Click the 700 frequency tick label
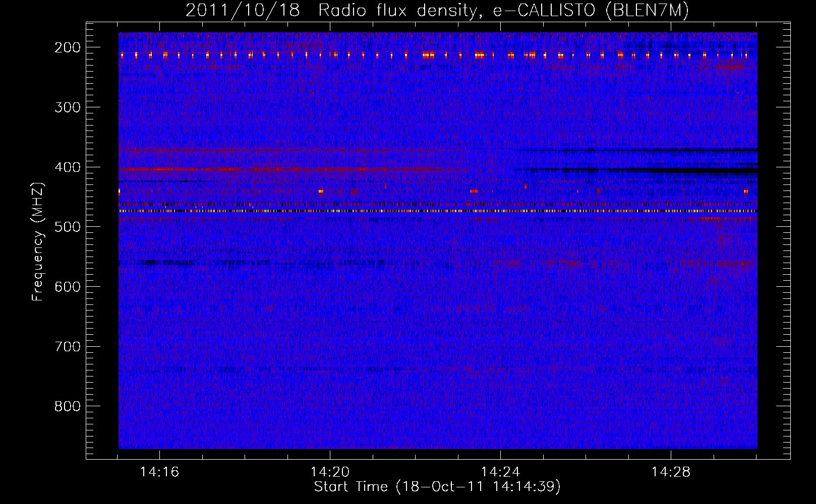Screen dimensions: 816x504 coord(68,347)
